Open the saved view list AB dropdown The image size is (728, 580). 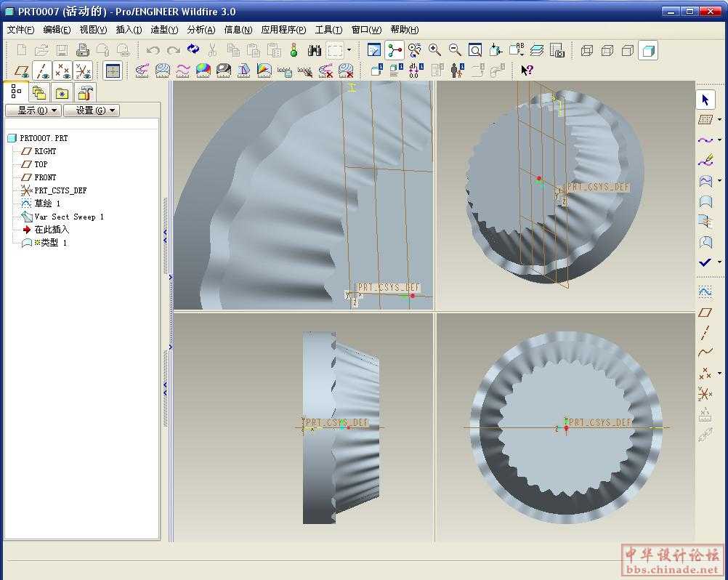pyautogui.click(x=517, y=50)
